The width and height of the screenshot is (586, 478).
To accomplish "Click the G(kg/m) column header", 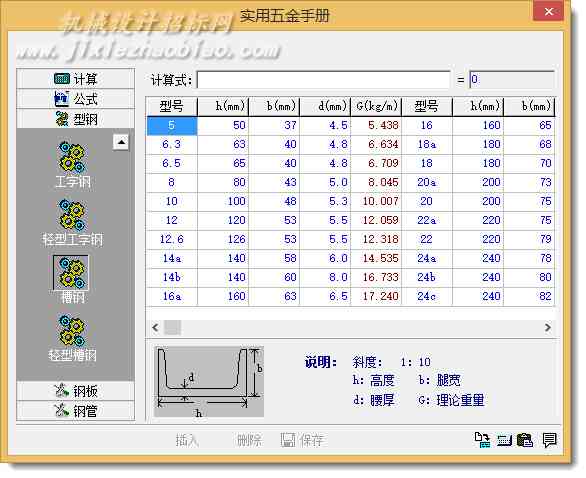I will click(x=376, y=107).
